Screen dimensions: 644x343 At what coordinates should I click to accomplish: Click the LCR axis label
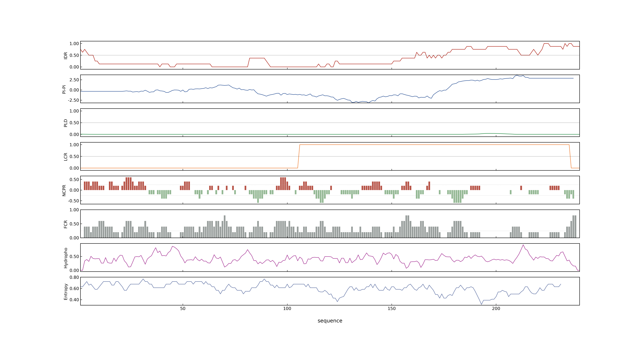coord(66,157)
